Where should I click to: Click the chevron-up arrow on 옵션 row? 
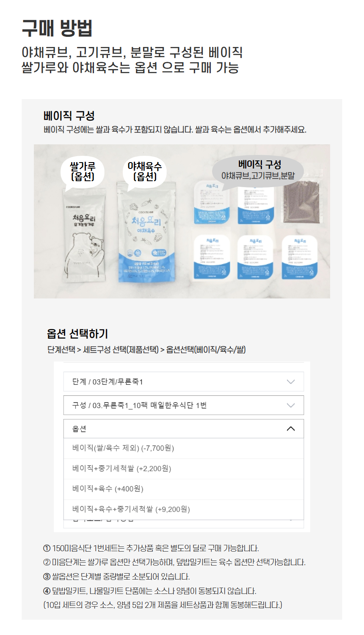click(291, 428)
